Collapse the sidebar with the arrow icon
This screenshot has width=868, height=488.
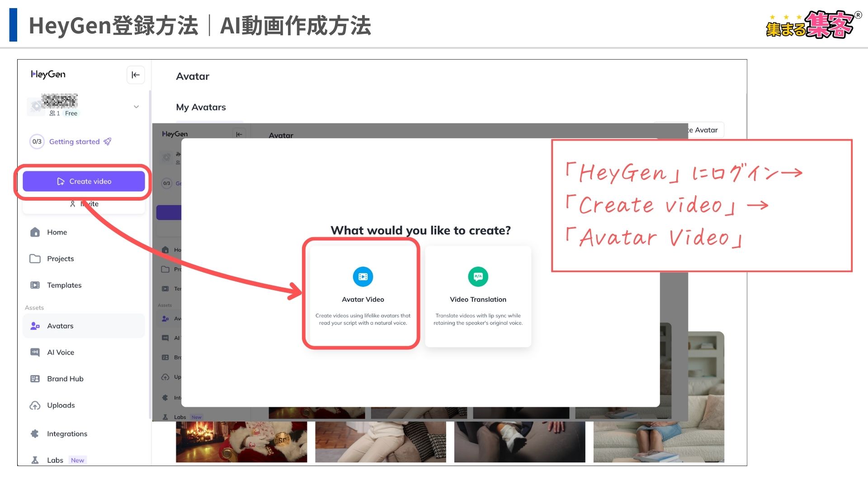pos(136,75)
